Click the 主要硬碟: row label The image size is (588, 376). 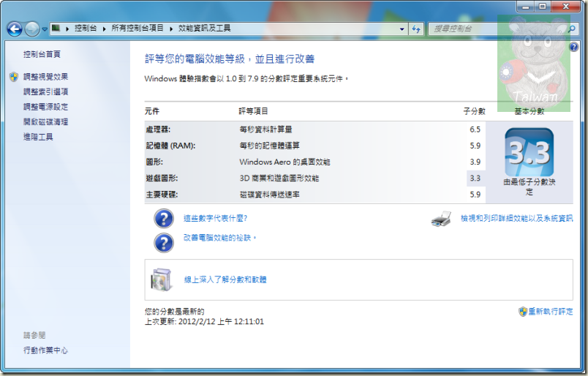click(x=162, y=195)
